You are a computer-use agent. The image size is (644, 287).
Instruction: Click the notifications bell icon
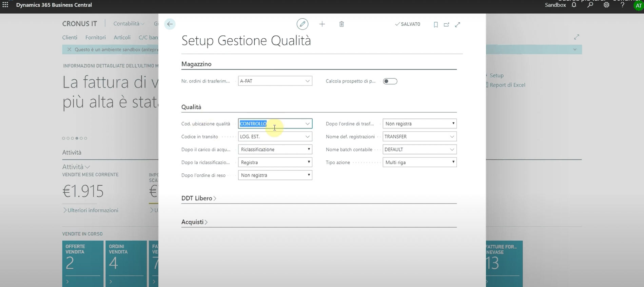[x=574, y=5]
